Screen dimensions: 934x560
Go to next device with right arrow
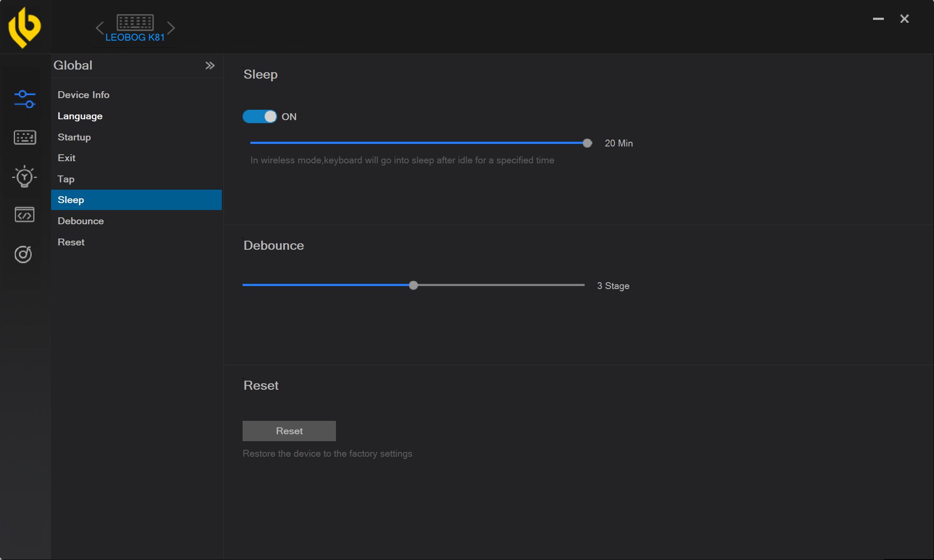pyautogui.click(x=171, y=28)
